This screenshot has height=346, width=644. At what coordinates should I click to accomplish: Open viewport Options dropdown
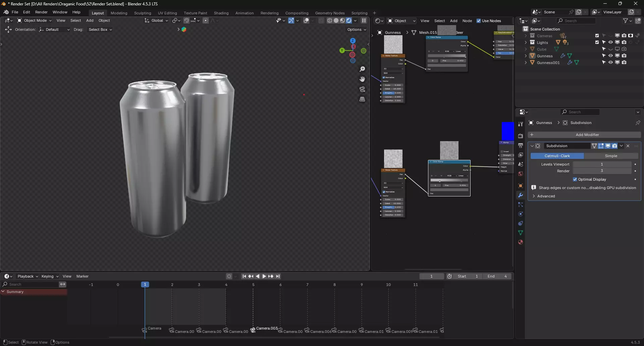[357, 30]
